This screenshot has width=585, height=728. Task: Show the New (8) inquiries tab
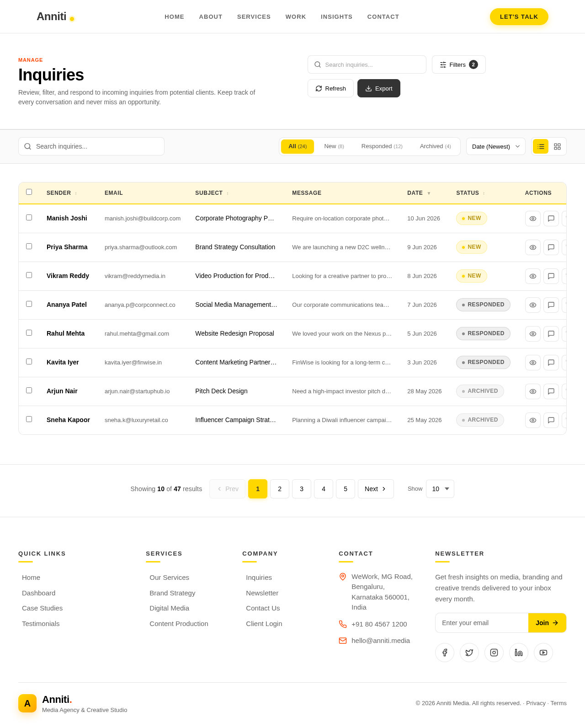coord(334,146)
